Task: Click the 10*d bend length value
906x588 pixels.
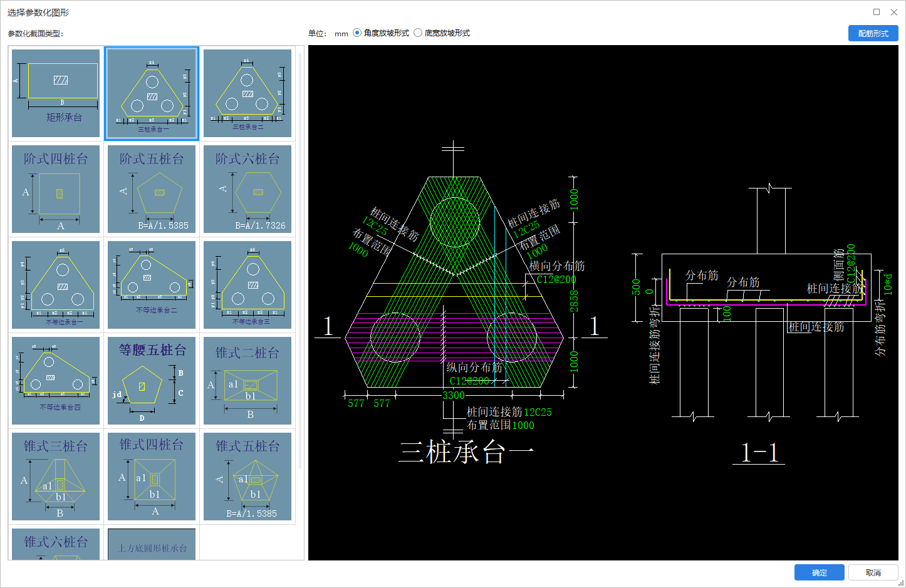Action: pos(888,284)
